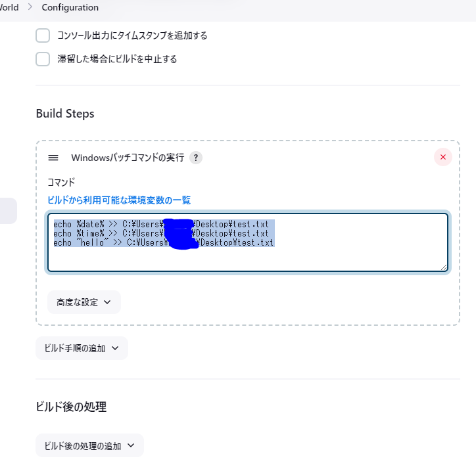Select the highlighted item in the left sidebar
The image size is (476, 469).
[x=8, y=211]
